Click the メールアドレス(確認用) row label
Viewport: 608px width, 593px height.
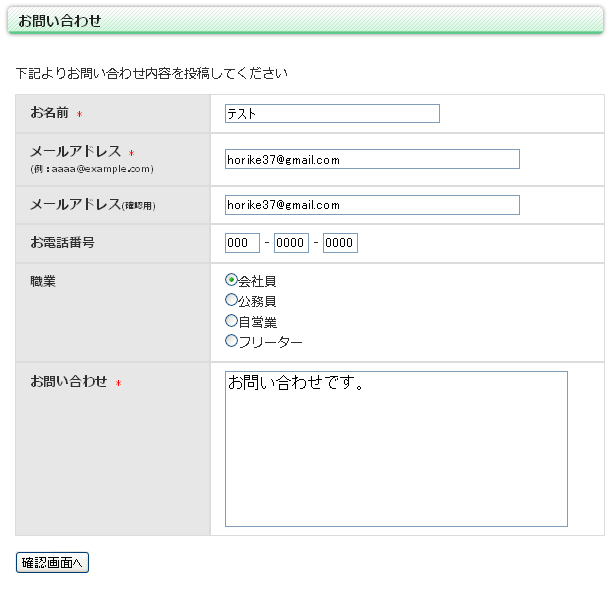[92, 205]
